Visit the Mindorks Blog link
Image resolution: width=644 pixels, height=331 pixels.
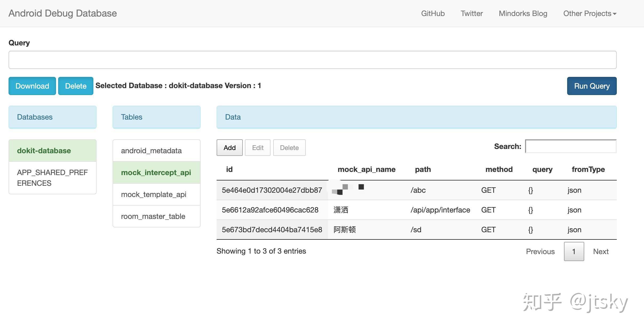click(x=523, y=13)
